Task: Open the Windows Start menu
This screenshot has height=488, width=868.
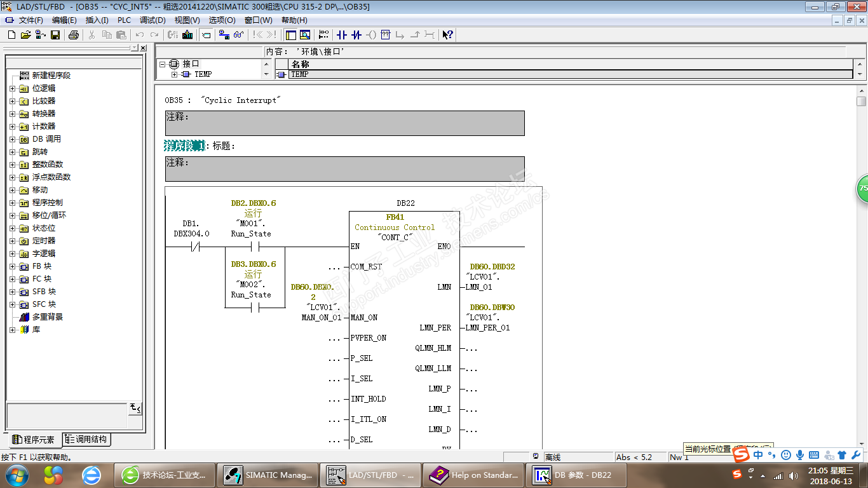Action: 17,475
